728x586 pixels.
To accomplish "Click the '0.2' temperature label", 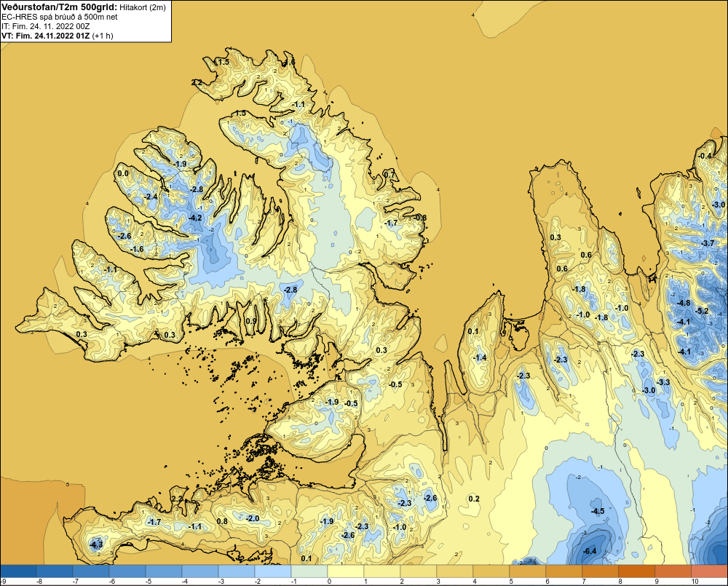I will click(x=474, y=499).
